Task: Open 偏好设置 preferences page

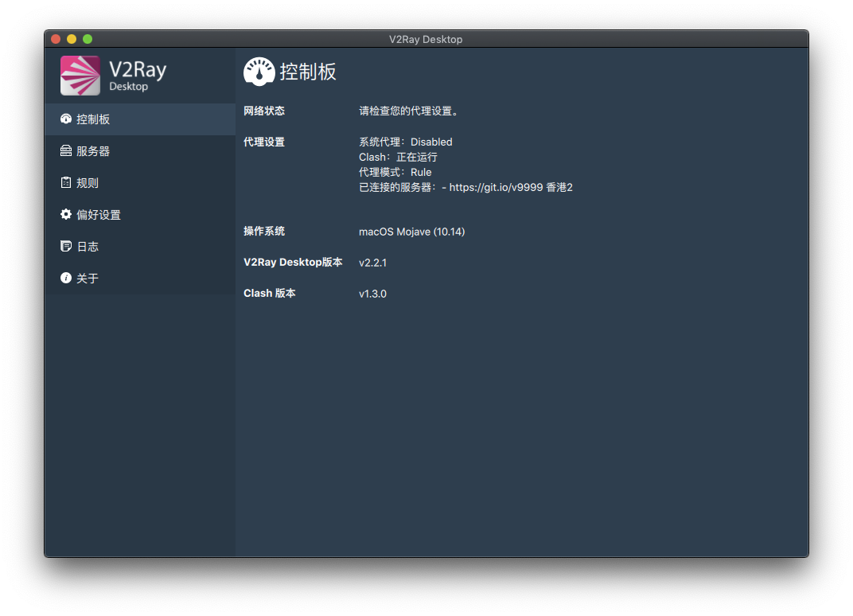Action: [140, 214]
